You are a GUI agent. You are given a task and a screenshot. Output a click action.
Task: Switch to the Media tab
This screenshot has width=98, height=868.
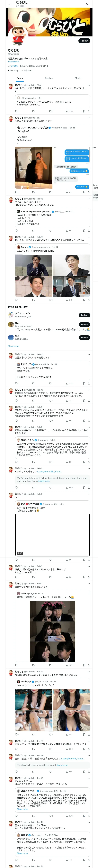tap(78, 78)
